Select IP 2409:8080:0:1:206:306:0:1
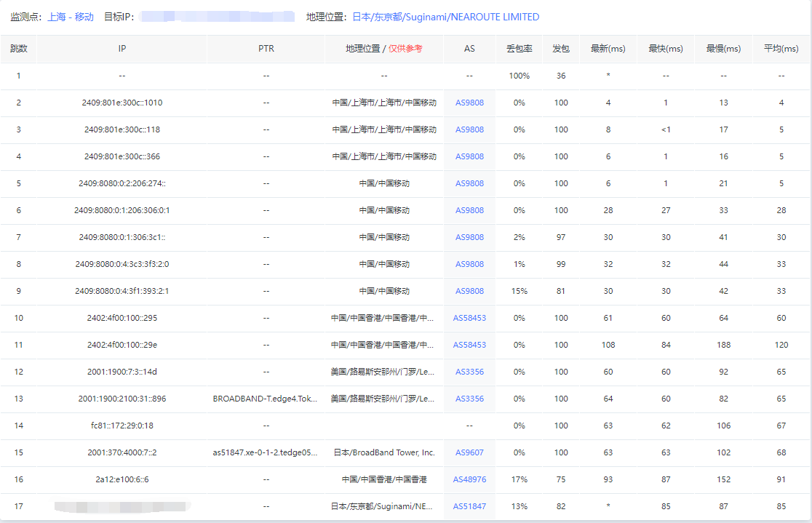 pyautogui.click(x=122, y=210)
